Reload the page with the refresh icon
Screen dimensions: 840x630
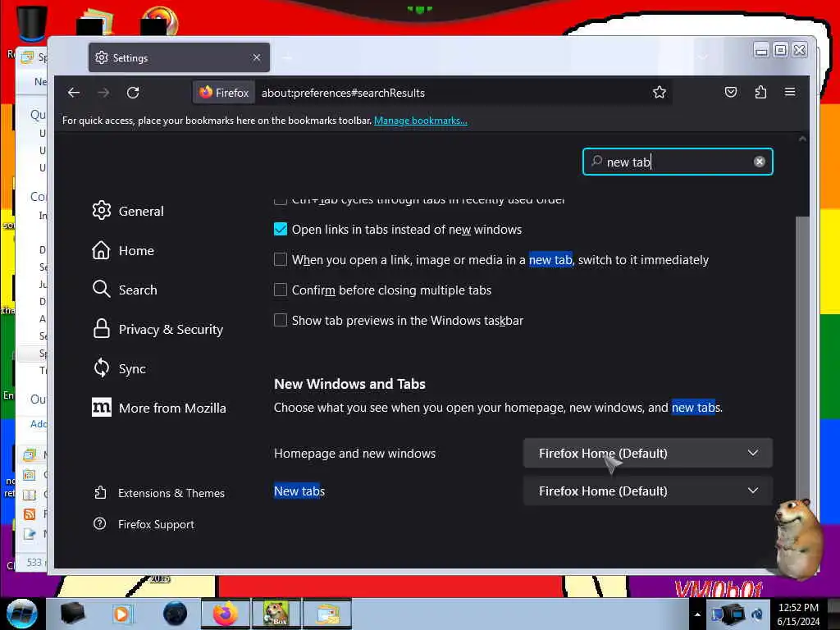point(133,93)
